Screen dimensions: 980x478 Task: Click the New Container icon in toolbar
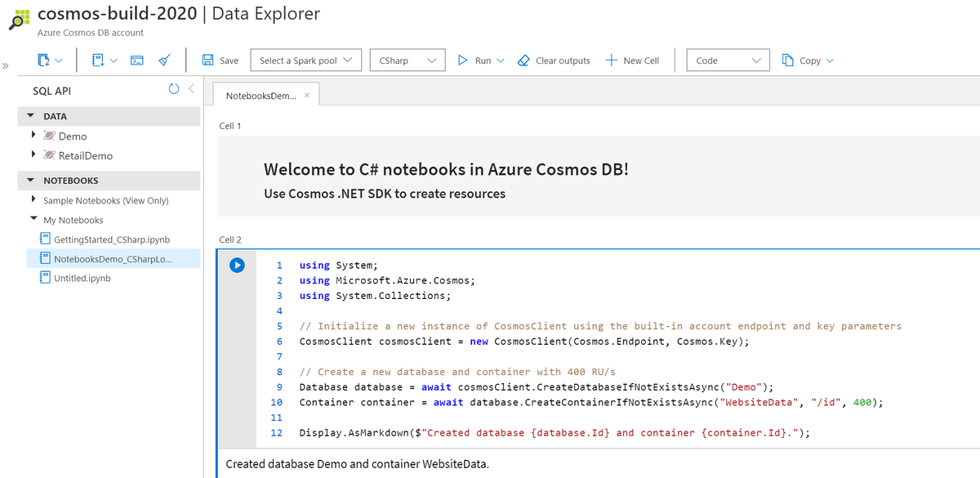(x=43, y=60)
